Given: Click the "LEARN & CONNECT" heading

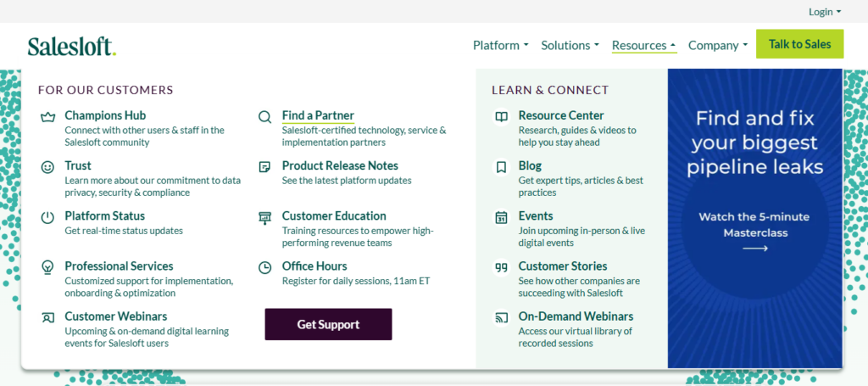Looking at the screenshot, I should [x=550, y=90].
